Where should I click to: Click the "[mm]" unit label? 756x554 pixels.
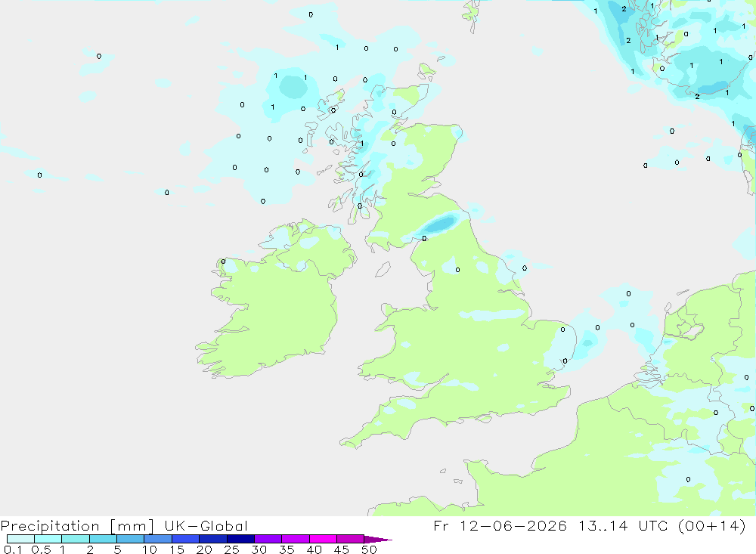(132, 526)
